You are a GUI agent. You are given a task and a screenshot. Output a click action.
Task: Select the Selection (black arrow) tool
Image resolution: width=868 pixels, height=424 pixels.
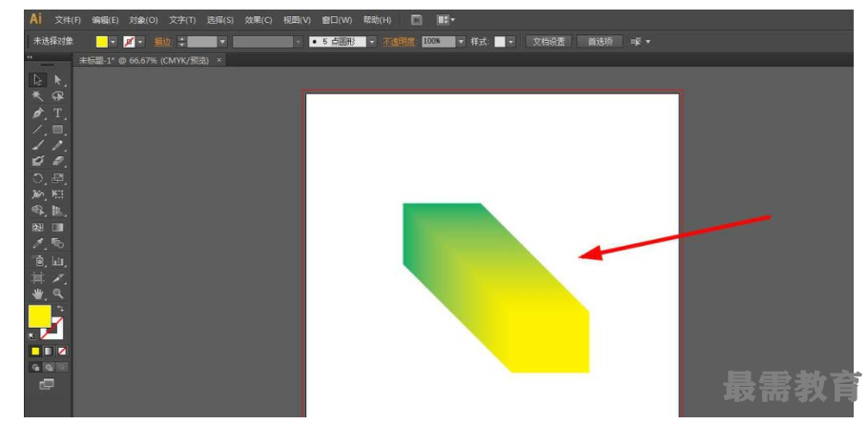[37, 80]
